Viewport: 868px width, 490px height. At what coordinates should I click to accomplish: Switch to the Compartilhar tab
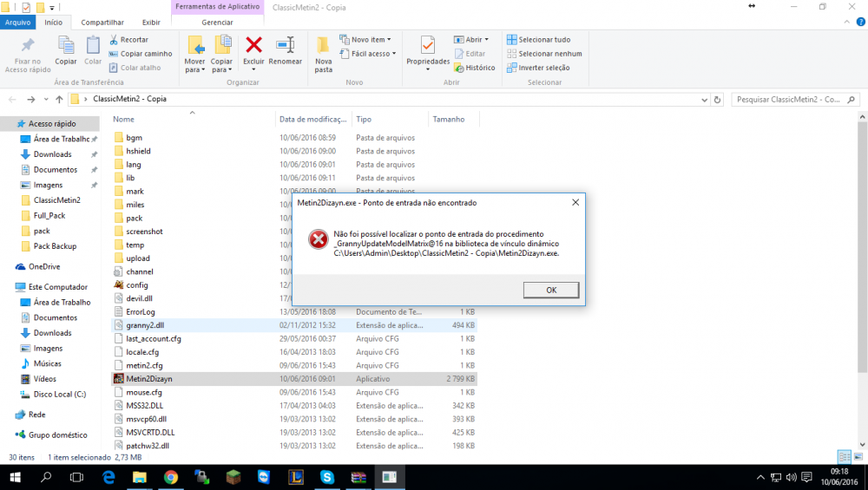point(102,23)
